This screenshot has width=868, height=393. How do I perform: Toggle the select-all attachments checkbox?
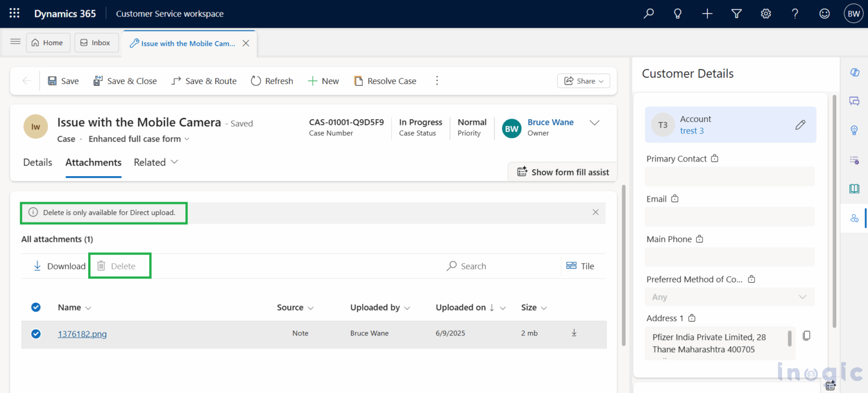36,307
